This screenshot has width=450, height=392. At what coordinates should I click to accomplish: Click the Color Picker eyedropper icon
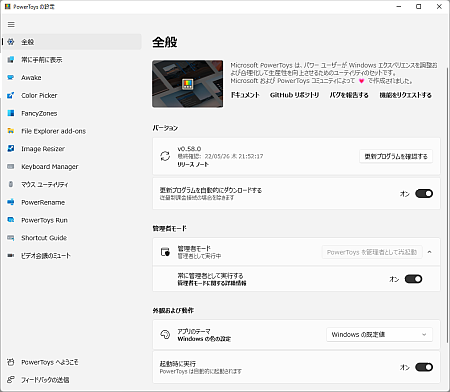(11, 95)
